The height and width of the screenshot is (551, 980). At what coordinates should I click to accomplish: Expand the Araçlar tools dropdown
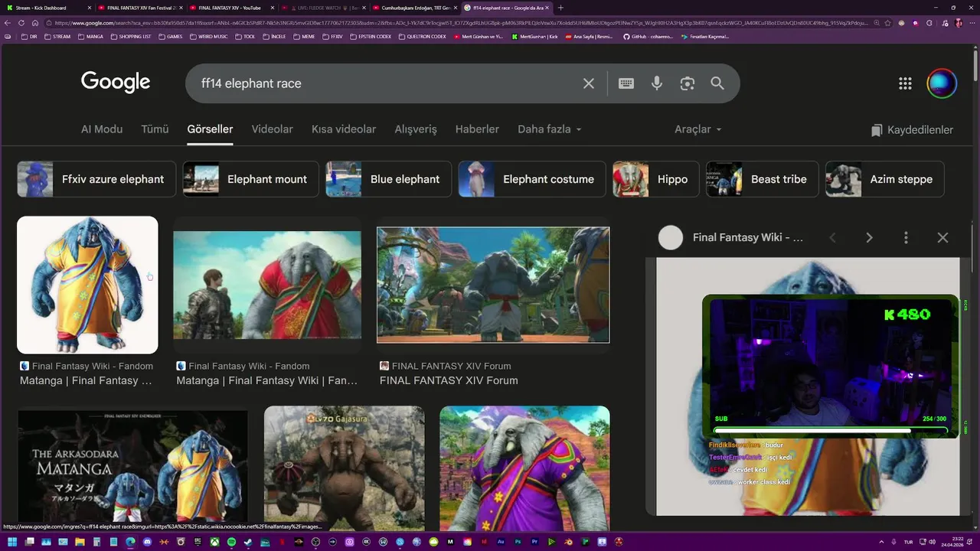pos(698,129)
